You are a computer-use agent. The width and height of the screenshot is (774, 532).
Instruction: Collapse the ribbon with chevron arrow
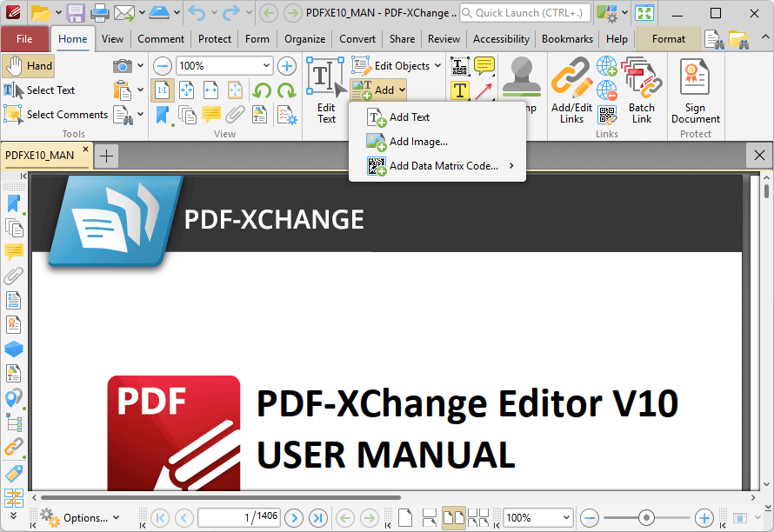(765, 37)
